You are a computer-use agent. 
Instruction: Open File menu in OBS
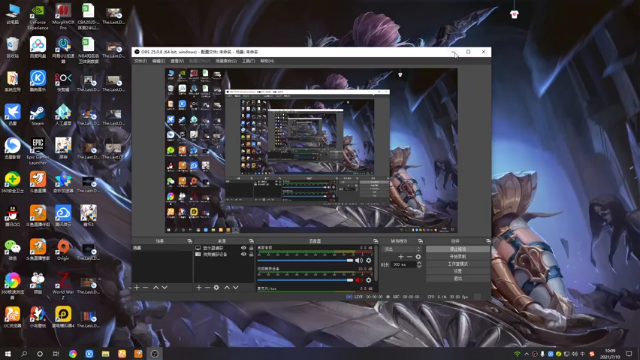(x=140, y=61)
